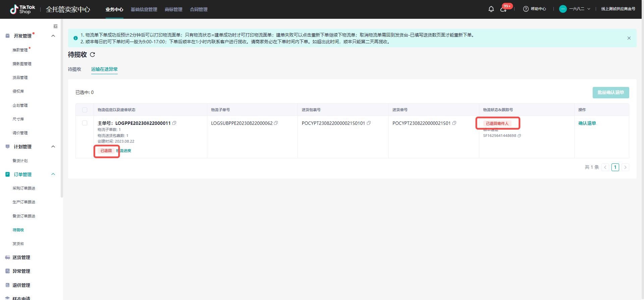Collapse the 订单管理 menu group
Image resolution: width=644 pixels, height=300 pixels.
click(53, 174)
